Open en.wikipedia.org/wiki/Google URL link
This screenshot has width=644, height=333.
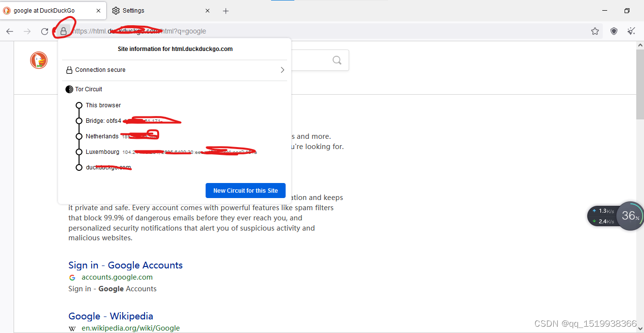(130, 328)
